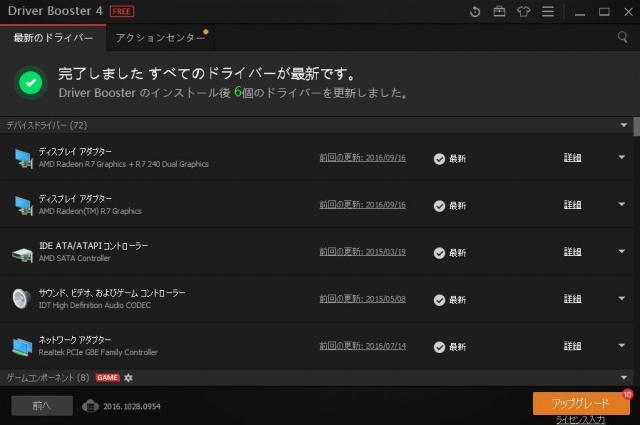Open dropdown arrow for Dual Graphics row
The width and height of the screenshot is (640, 425).
622,157
